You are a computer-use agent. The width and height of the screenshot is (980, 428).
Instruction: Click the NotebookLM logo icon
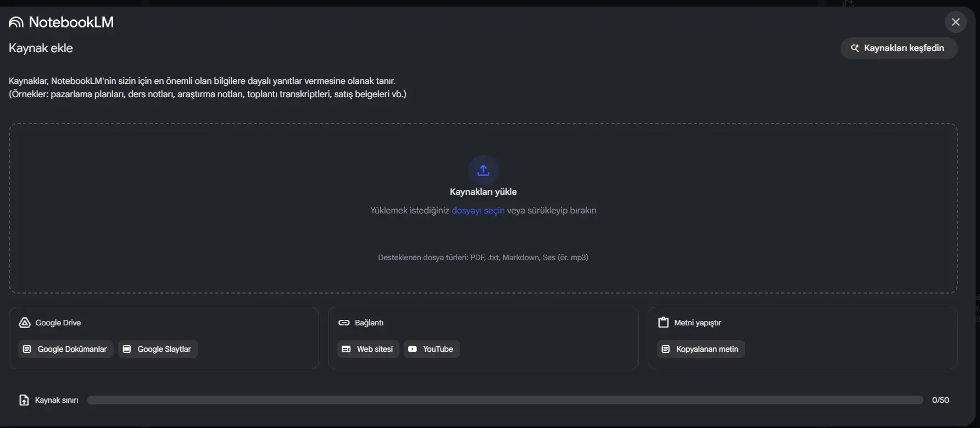16,22
